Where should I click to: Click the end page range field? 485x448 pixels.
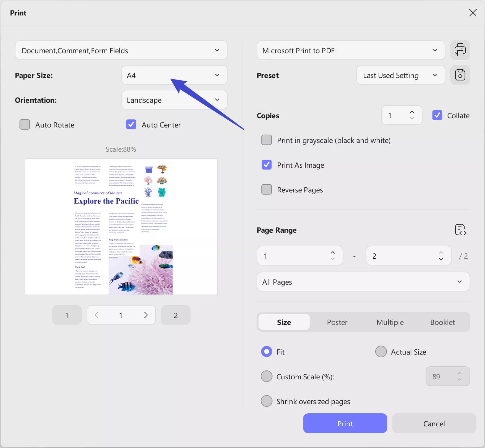click(x=409, y=256)
